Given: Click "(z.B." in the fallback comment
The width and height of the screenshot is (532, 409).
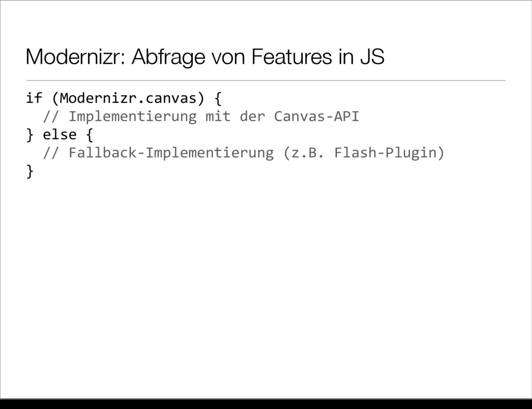Looking at the screenshot, I should (303, 153).
